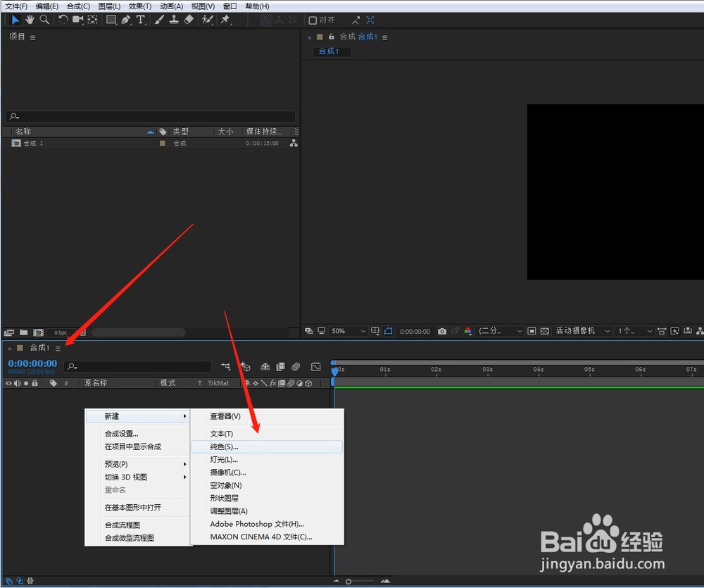Toggle the viewer lock icon
Image resolution: width=704 pixels, height=588 pixels.
pyautogui.click(x=332, y=37)
